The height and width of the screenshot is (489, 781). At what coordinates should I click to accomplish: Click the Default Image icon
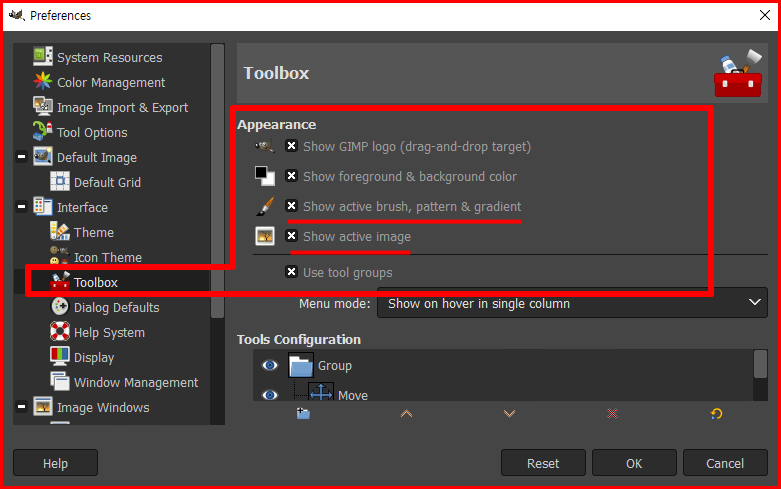click(43, 156)
